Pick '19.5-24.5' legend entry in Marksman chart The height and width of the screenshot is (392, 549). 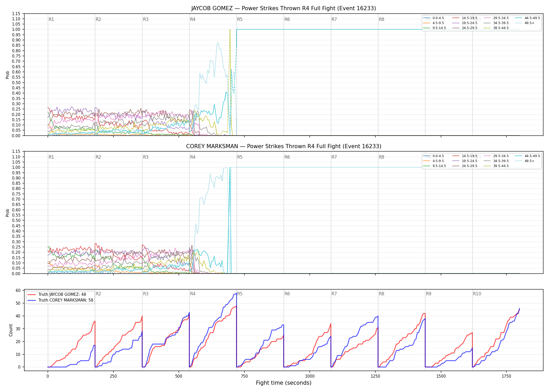465,161
